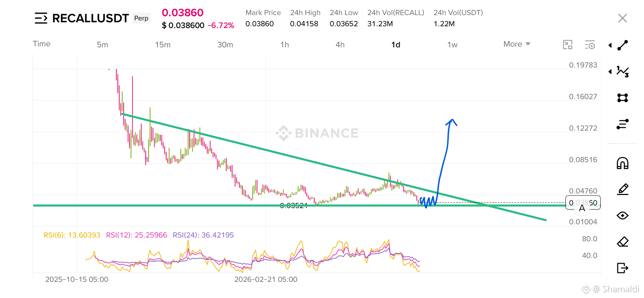This screenshot has height=298, width=644.
Task: Close the chart with the X icon
Action: [622, 18]
